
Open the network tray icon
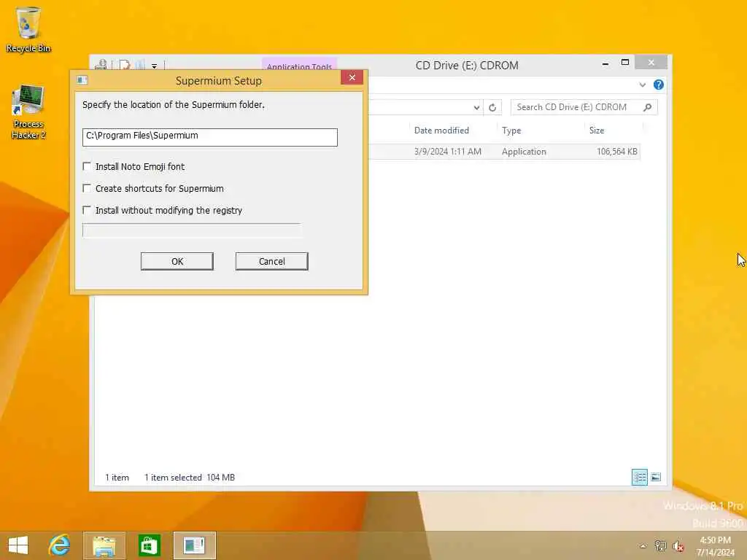click(x=660, y=545)
